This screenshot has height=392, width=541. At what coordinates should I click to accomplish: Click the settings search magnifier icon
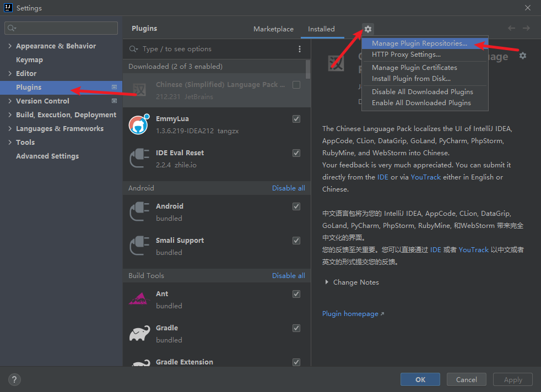(12, 28)
